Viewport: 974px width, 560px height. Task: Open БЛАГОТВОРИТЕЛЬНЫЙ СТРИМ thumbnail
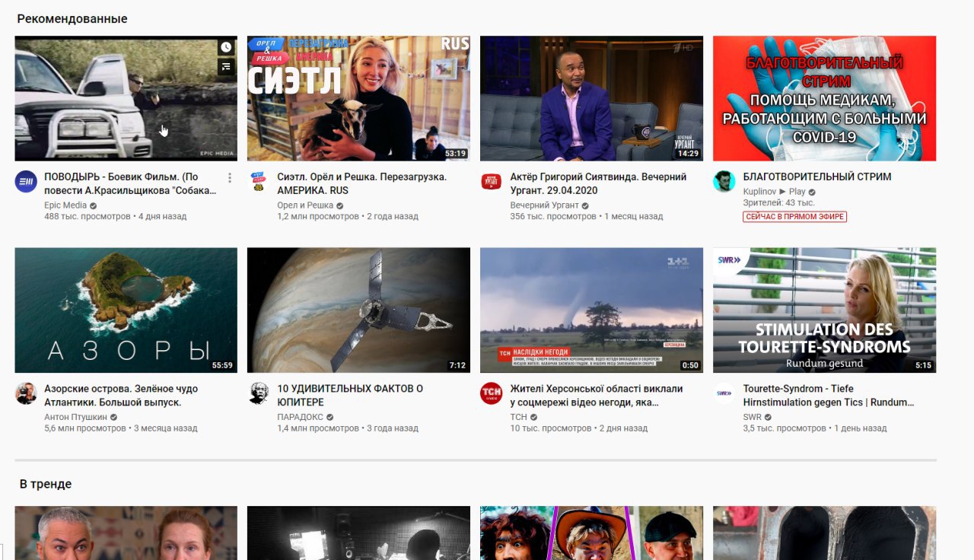(x=824, y=98)
